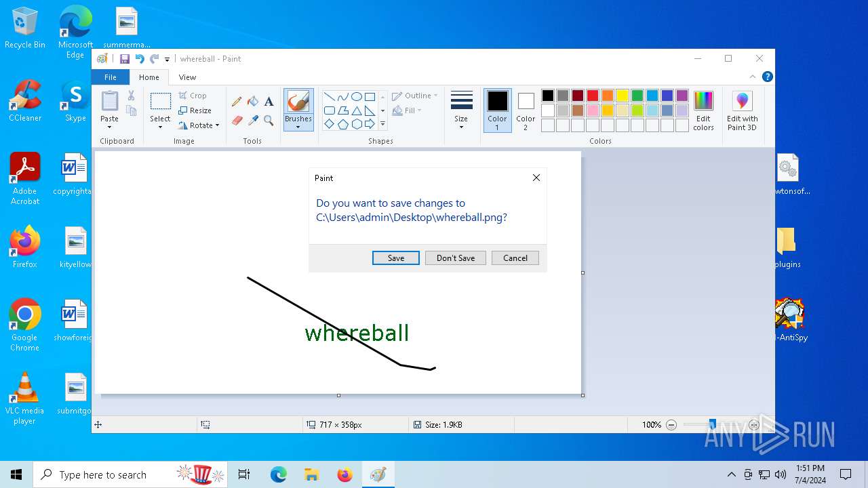
Task: Open Paint Help question mark icon
Action: pos(767,77)
